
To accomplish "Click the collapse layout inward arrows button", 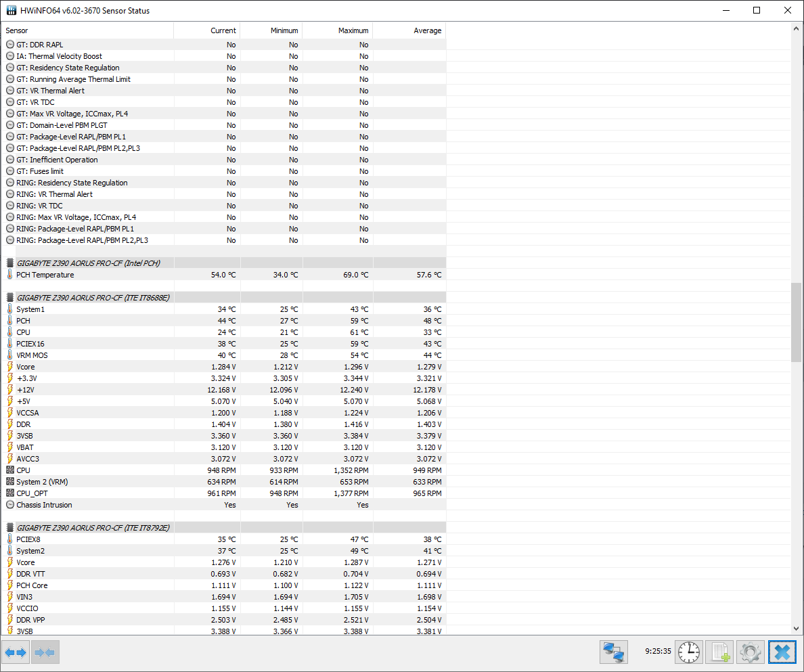I will pyautogui.click(x=45, y=652).
